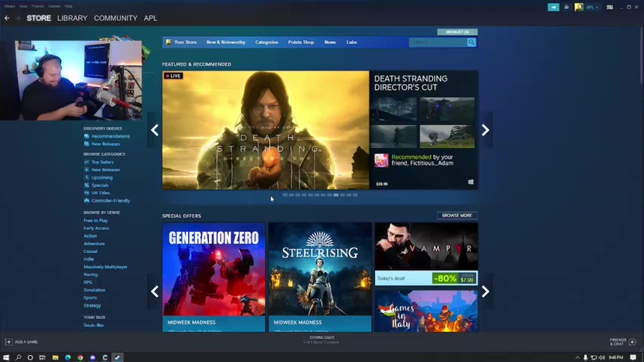The image size is (644, 362).
Task: Open the Games menu
Action: click(54, 6)
